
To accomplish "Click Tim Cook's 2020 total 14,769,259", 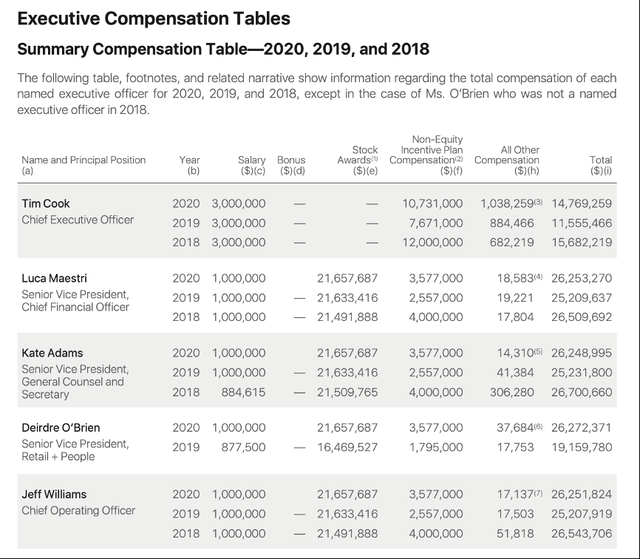I will 582,203.
